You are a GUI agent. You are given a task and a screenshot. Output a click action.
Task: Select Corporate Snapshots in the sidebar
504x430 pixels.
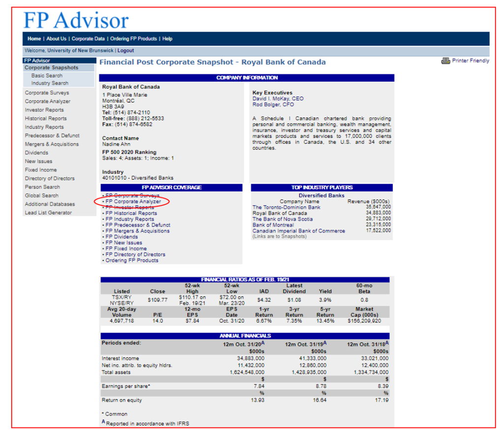[51, 67]
